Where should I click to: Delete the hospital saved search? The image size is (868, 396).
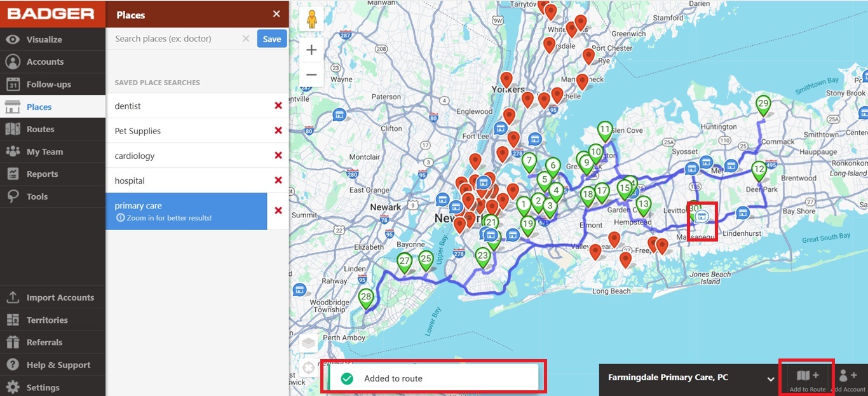tap(278, 181)
